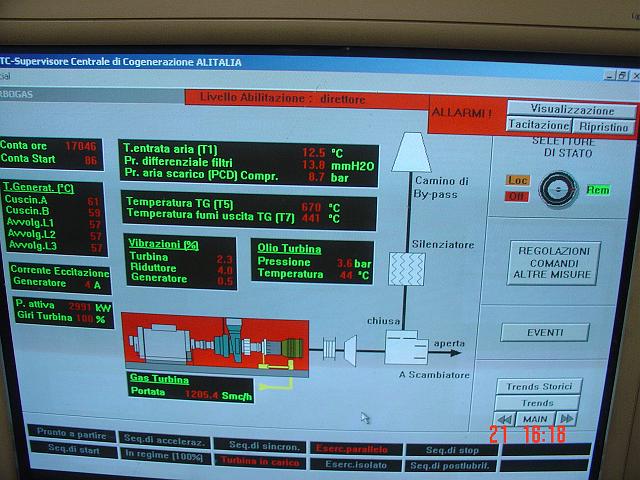Open the EVENTI log
Image resolution: width=640 pixels, height=480 pixels.
tap(545, 333)
